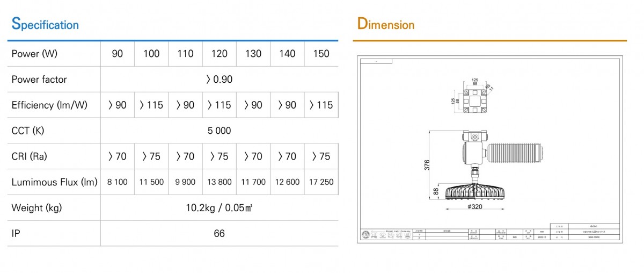Click the Global Light Company logo seal
The height and width of the screenshot is (273, 644).
(365, 235)
